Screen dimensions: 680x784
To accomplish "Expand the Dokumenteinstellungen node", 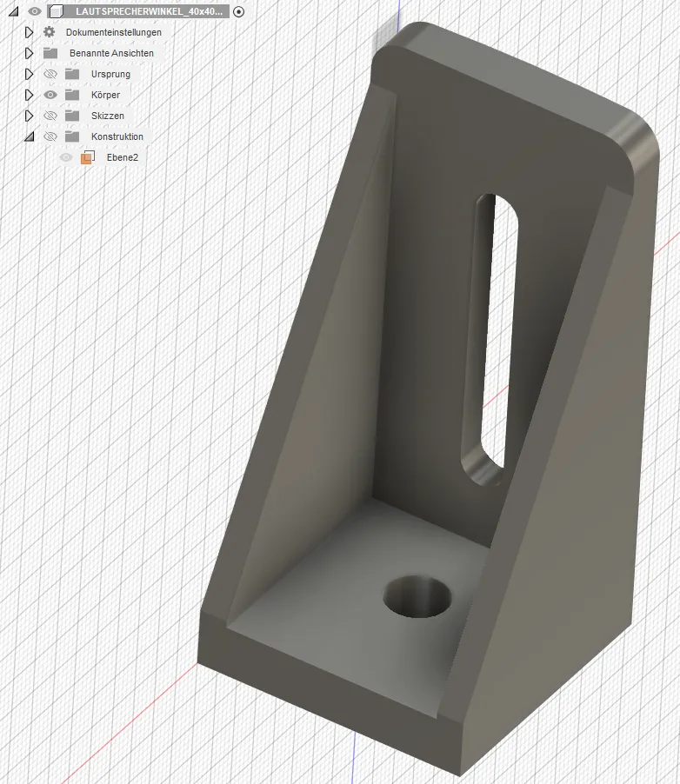I will click(29, 32).
